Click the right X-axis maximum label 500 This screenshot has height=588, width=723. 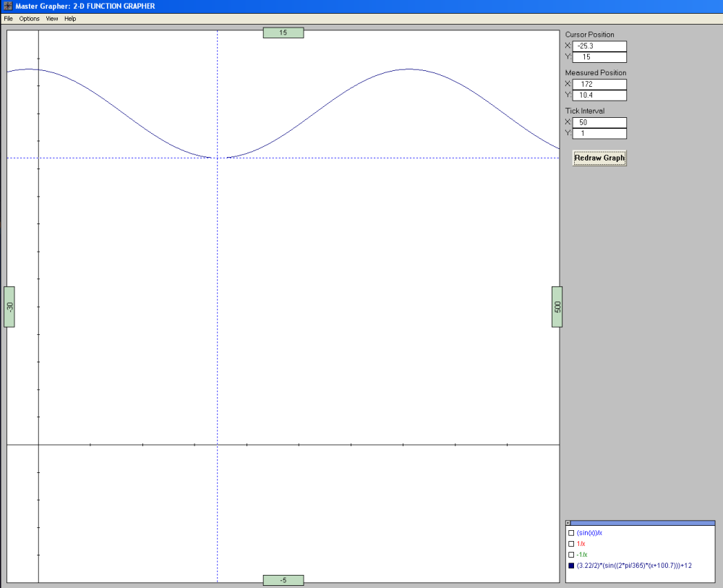pyautogui.click(x=557, y=307)
